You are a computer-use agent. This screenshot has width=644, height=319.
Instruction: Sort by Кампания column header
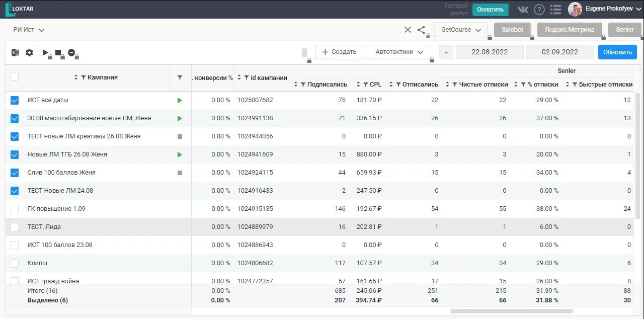coord(76,77)
